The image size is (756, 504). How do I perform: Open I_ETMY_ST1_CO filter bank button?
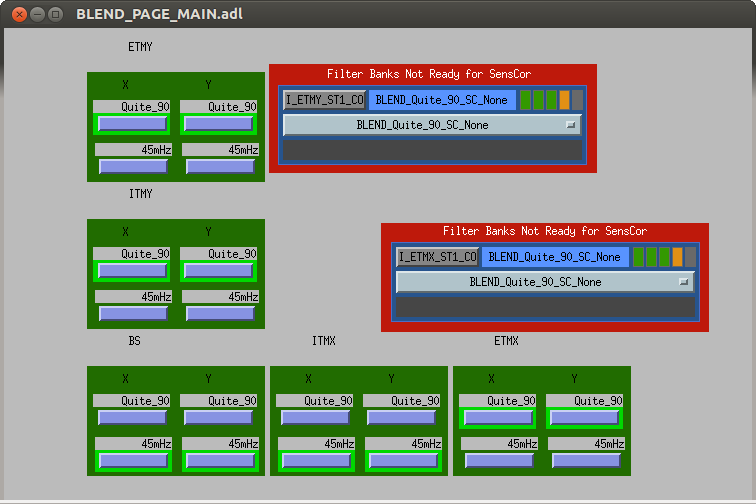324,100
